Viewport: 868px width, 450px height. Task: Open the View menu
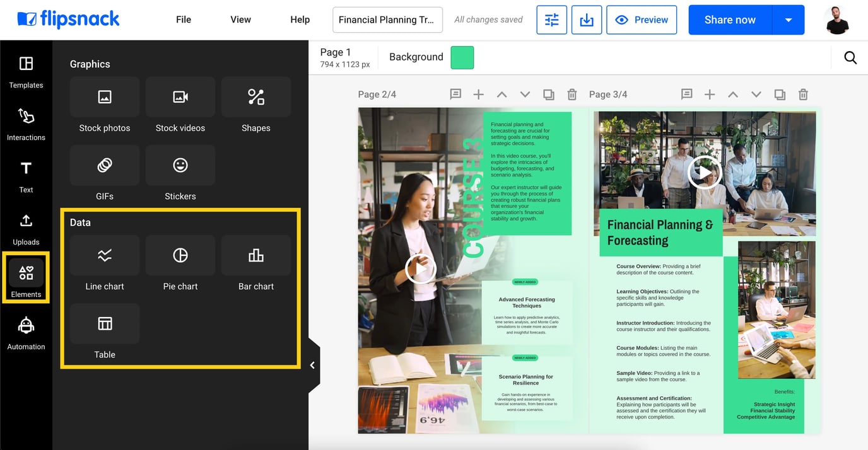pyautogui.click(x=240, y=20)
